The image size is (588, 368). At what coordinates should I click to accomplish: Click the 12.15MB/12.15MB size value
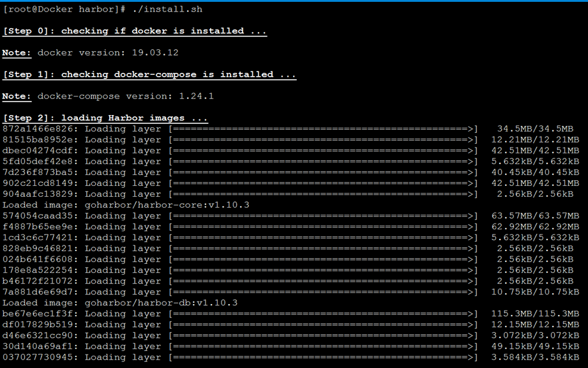(535, 325)
